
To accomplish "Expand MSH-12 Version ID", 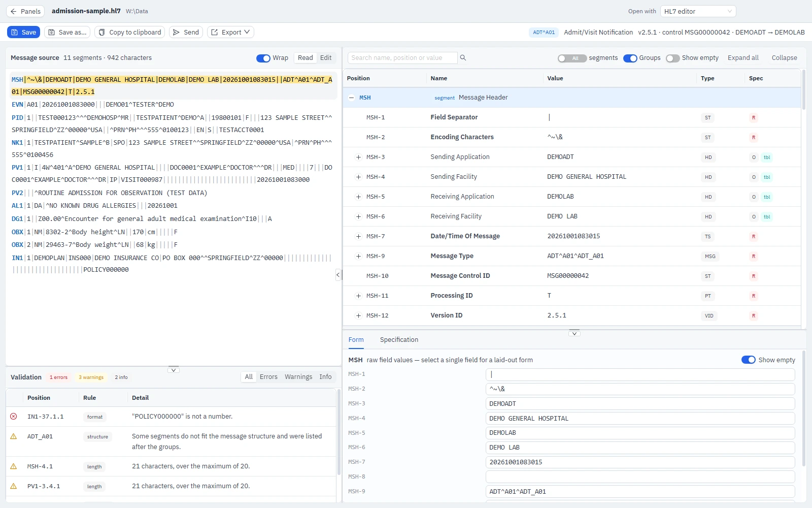I will [358, 315].
